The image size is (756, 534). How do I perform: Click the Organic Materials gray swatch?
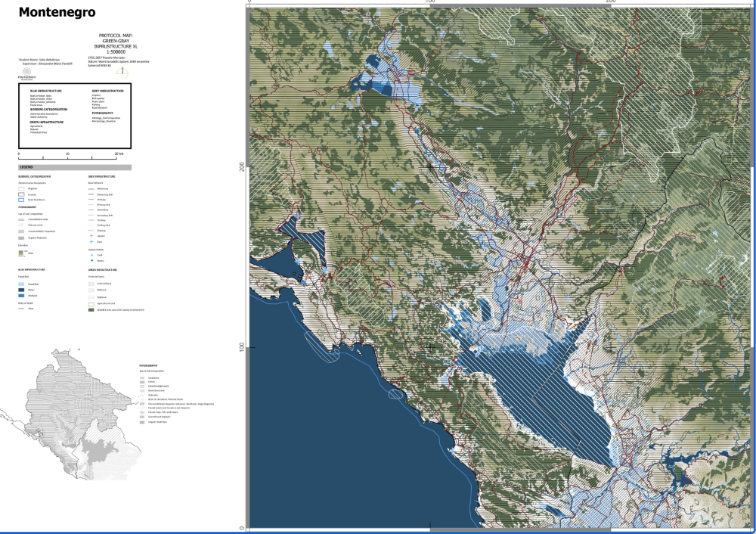click(22, 238)
